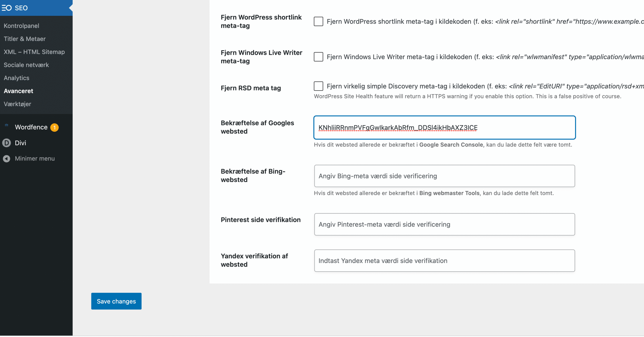Image resolution: width=644 pixels, height=337 pixels.
Task: Click the Save changes button
Action: click(x=116, y=301)
